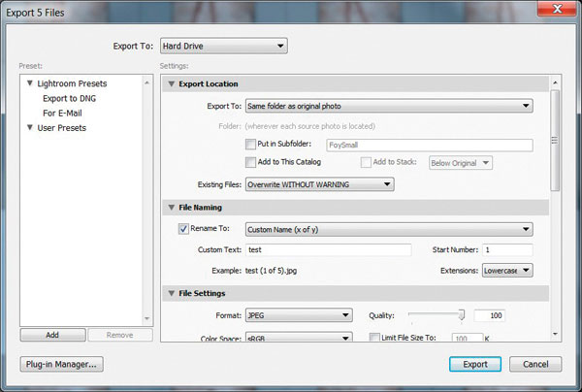Click the File Naming header label

coord(201,208)
